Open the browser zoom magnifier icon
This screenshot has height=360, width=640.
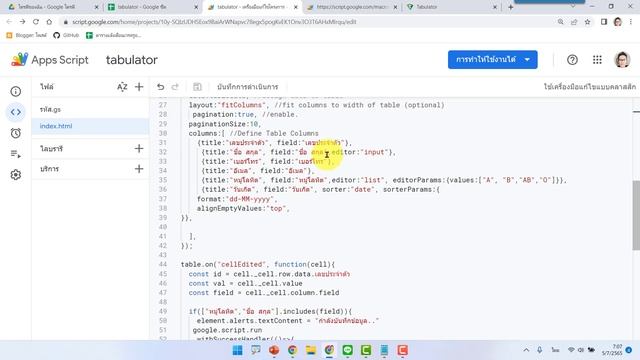(560, 22)
